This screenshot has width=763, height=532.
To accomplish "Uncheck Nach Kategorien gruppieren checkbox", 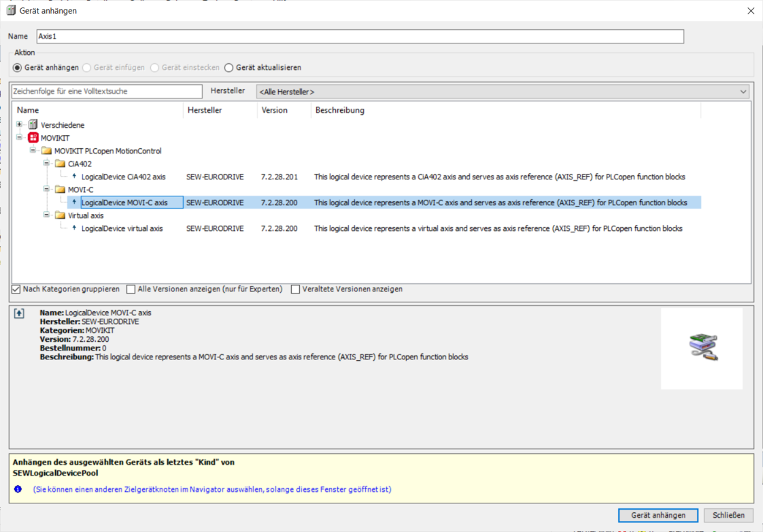I will (16, 289).
